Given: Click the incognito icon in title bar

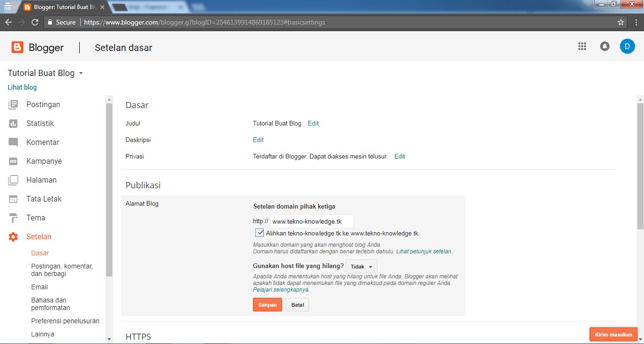Looking at the screenshot, I should 8,7.
